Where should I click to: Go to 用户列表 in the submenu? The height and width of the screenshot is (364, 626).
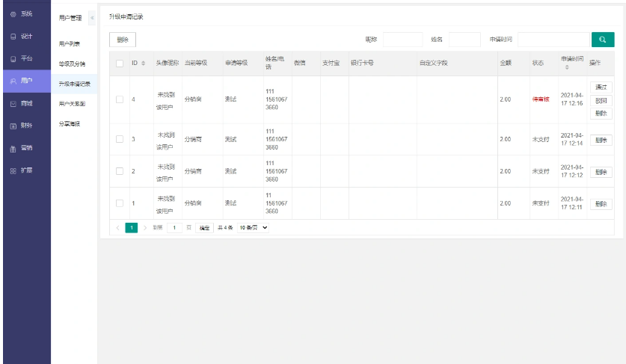69,44
